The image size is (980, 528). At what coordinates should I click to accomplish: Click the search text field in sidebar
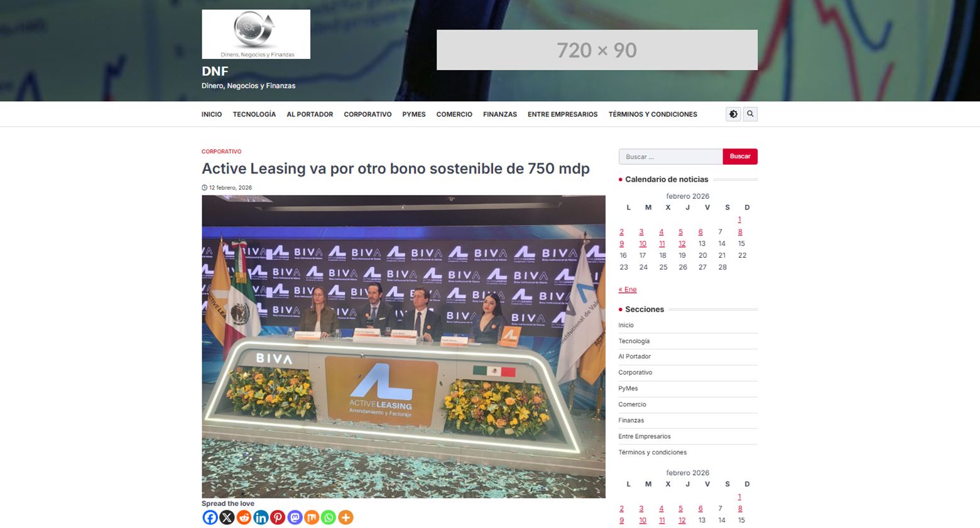click(670, 157)
